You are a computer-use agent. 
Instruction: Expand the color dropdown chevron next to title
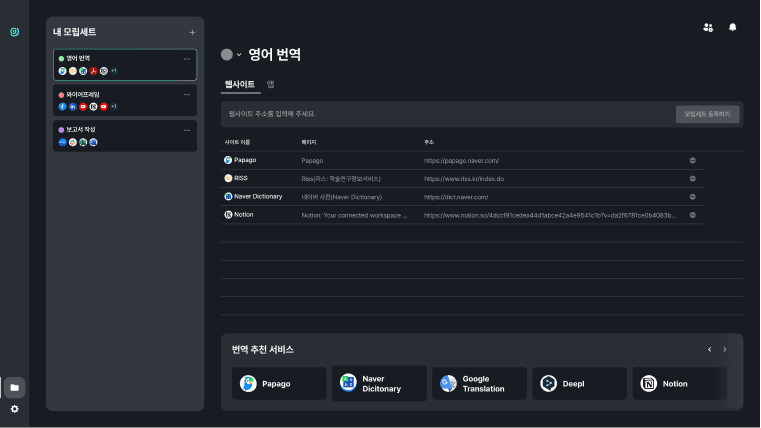click(239, 55)
